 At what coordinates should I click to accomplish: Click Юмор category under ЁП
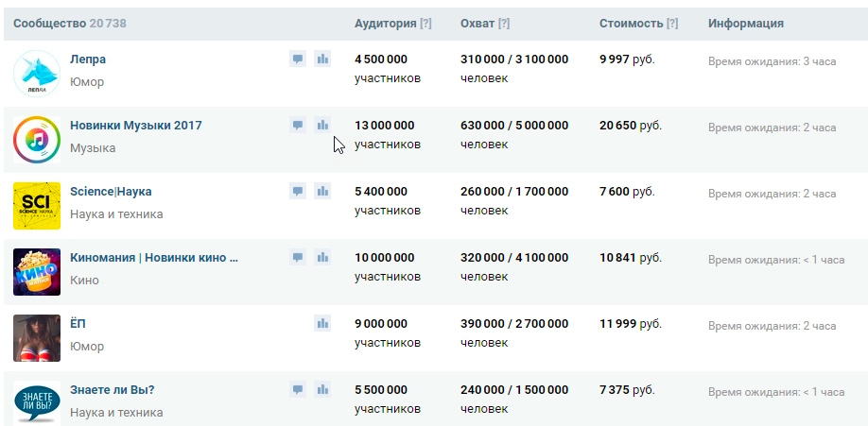tap(87, 347)
